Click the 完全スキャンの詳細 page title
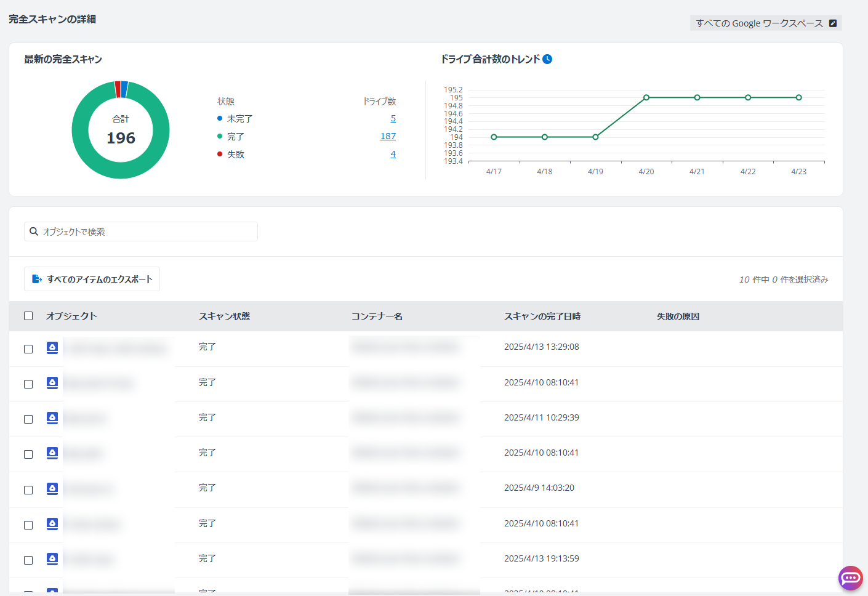Image resolution: width=868 pixels, height=596 pixels. (x=52, y=19)
